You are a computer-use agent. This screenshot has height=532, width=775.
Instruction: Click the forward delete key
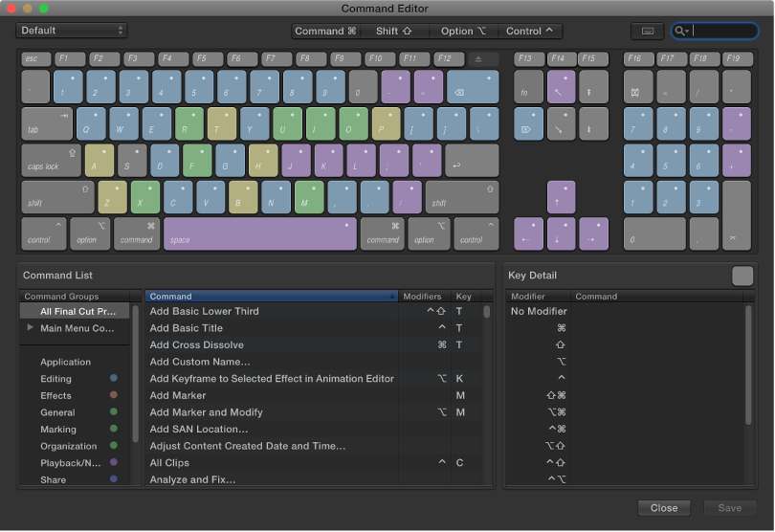click(x=528, y=123)
